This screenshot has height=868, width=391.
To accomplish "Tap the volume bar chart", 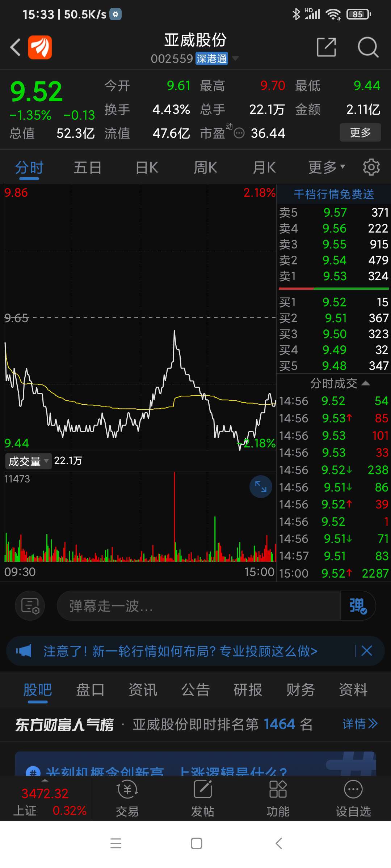I will tap(140, 517).
